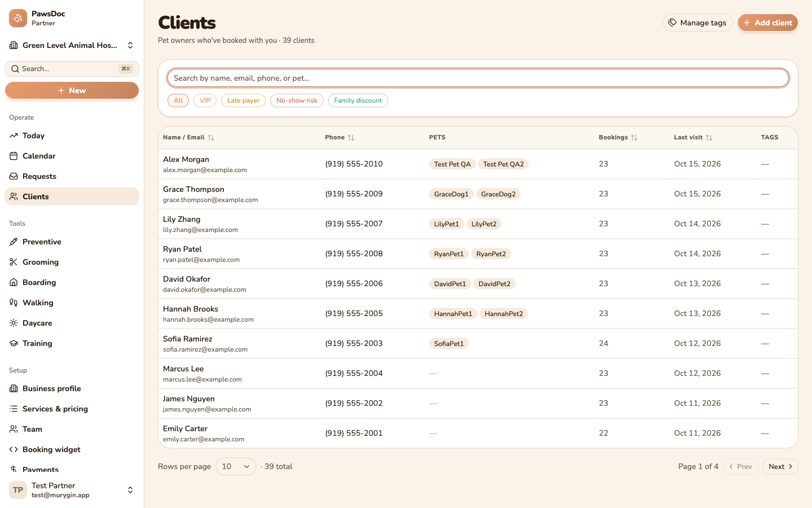812x508 pixels.
Task: Click the DavidPet2 pet chip
Action: coord(495,284)
